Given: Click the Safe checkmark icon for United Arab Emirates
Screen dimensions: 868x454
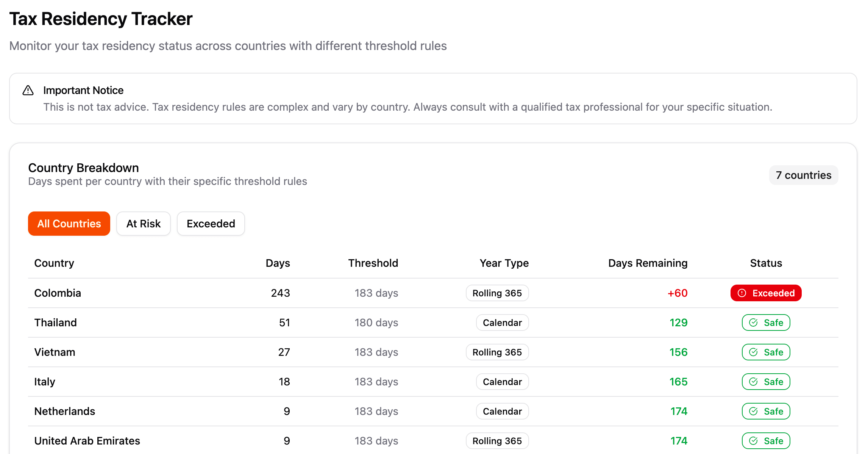Looking at the screenshot, I should 753,441.
